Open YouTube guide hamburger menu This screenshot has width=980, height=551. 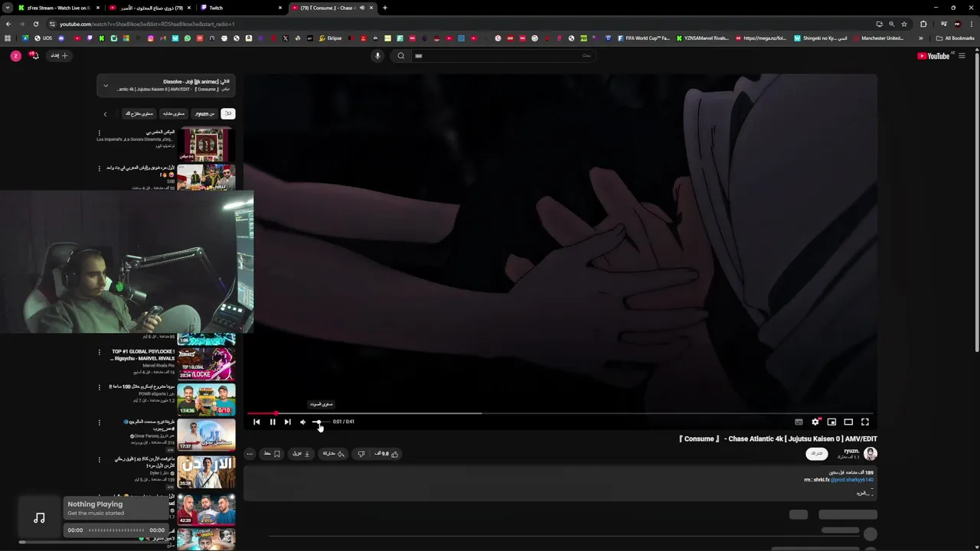pyautogui.click(x=962, y=56)
